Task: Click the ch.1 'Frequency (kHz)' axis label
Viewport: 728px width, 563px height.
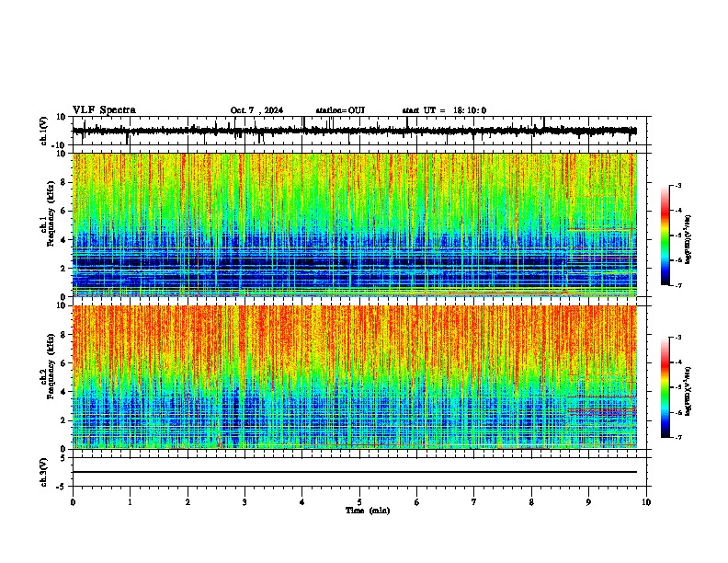Action: click(51, 214)
